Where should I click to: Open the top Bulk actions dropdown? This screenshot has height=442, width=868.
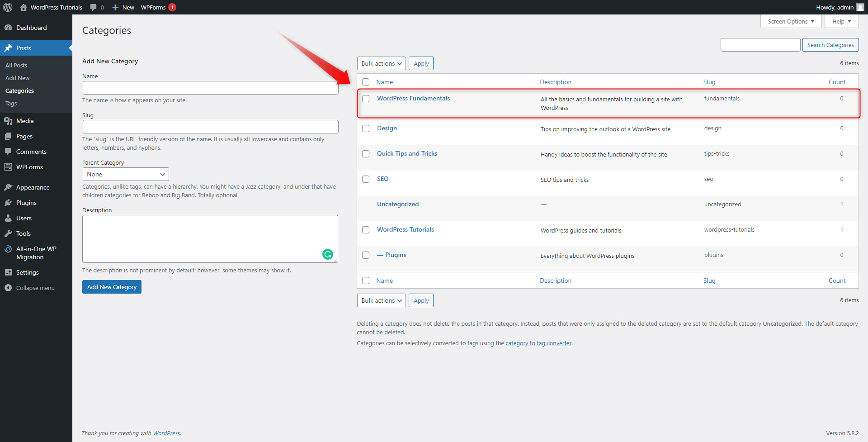point(381,63)
